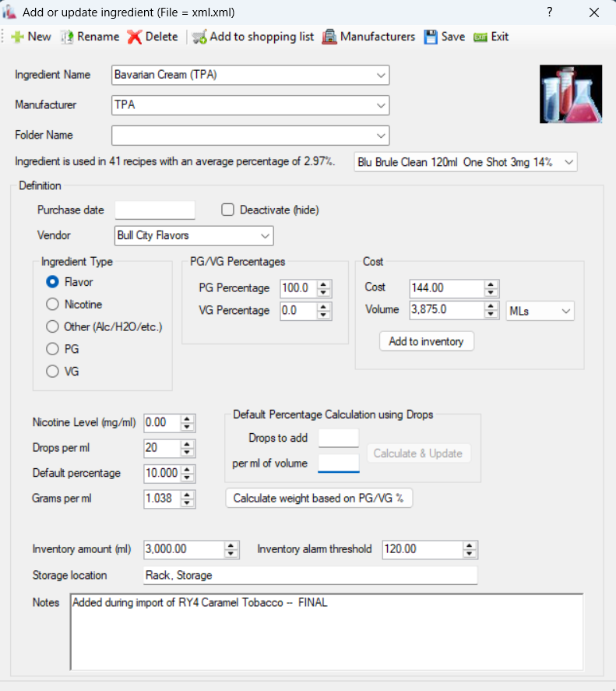This screenshot has width=616, height=691.
Task: Open the MLs volume unit dropdown
Action: click(566, 311)
